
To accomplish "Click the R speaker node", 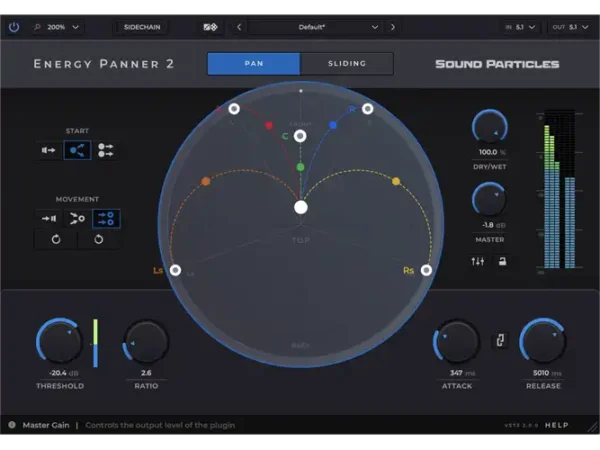I will (367, 109).
